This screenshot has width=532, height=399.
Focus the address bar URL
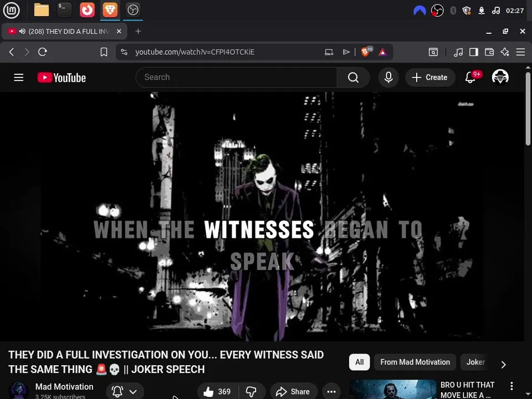pyautogui.click(x=195, y=52)
